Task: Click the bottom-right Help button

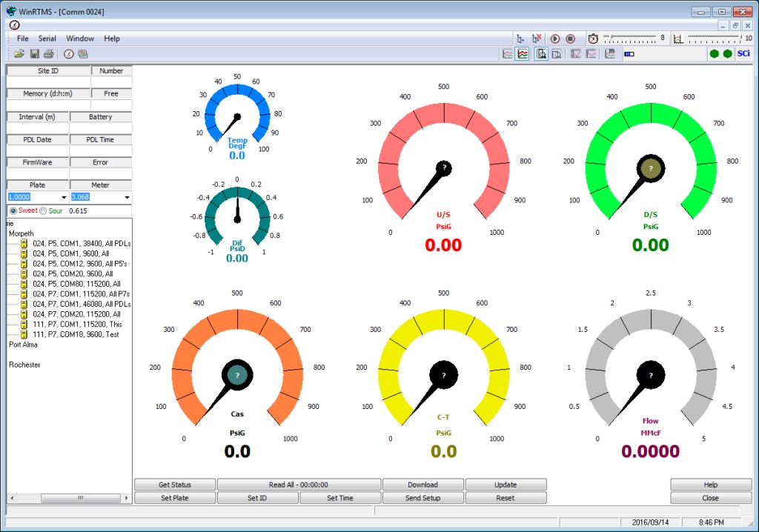Action: [x=711, y=485]
